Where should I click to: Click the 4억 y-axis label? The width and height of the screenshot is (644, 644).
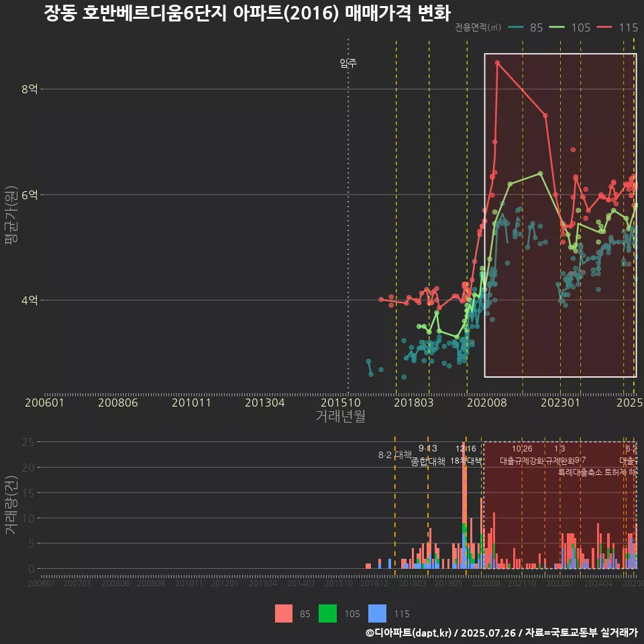(30, 301)
